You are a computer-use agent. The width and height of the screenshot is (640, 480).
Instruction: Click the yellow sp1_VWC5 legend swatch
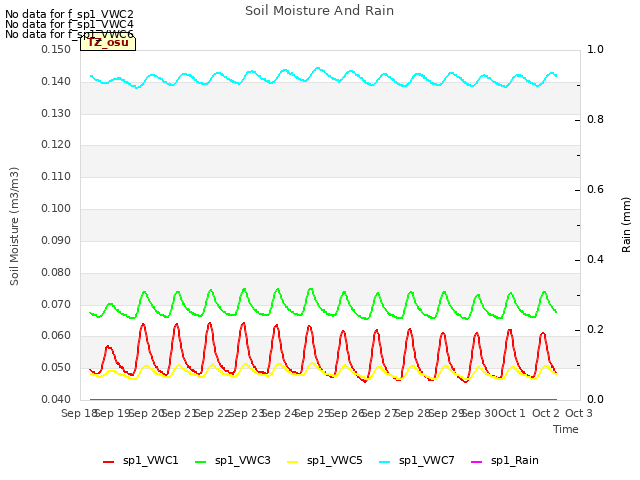click(x=293, y=462)
